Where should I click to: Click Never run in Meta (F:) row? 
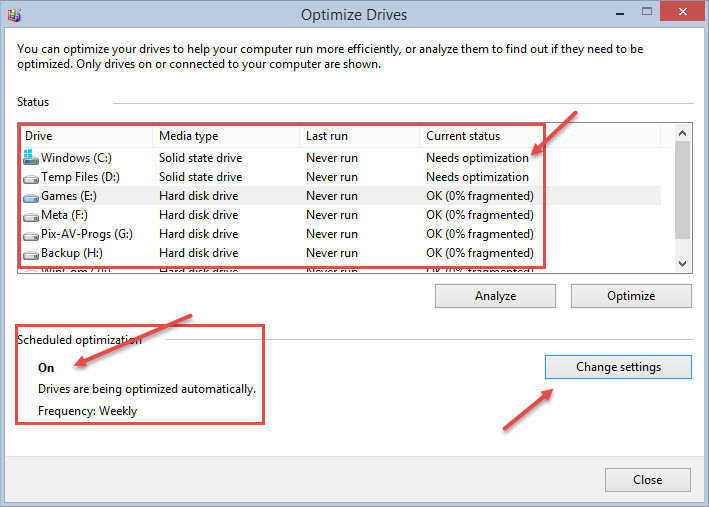coord(332,215)
